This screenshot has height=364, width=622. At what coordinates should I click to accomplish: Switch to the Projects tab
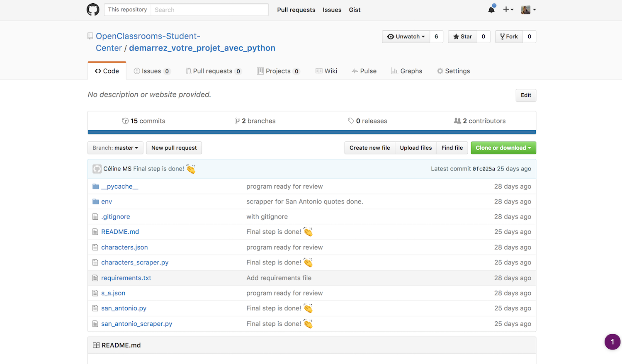tap(278, 71)
